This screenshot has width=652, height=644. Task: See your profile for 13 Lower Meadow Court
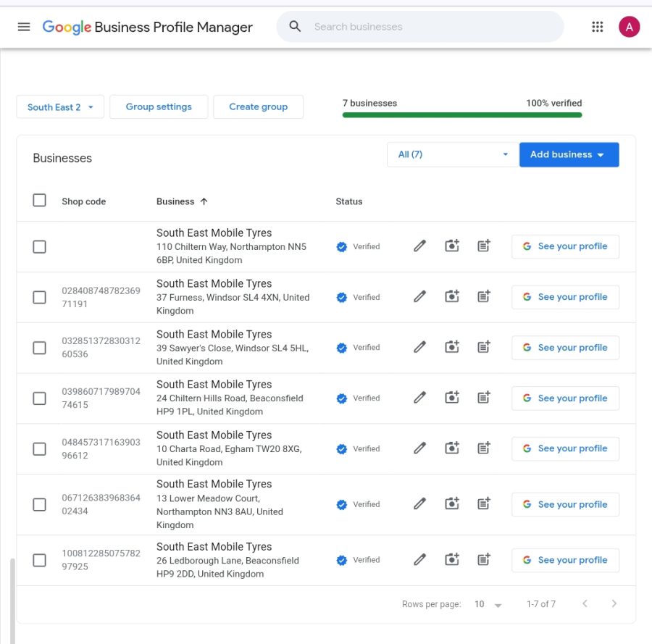[565, 505]
